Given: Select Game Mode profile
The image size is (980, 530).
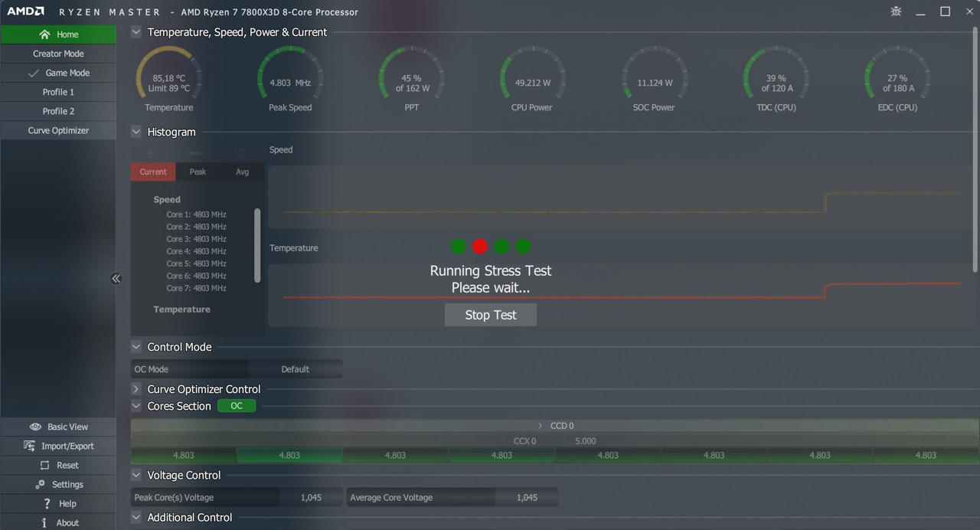Looking at the screenshot, I should pyautogui.click(x=58, y=73).
